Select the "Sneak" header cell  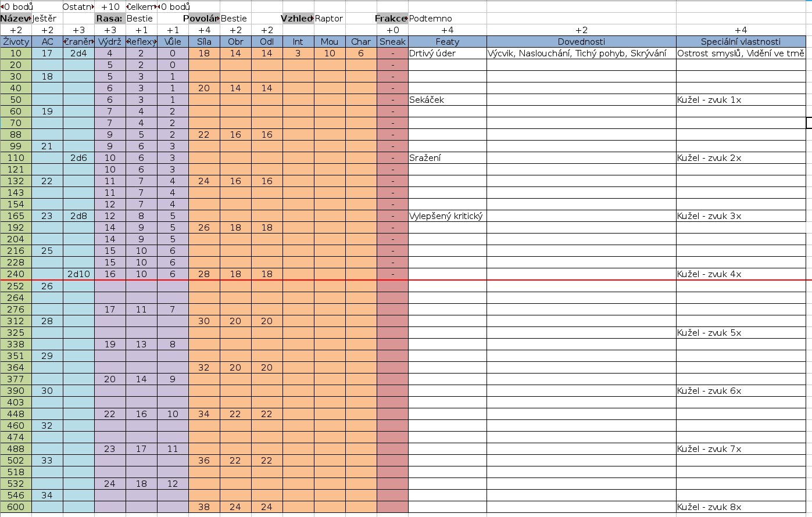[392, 42]
